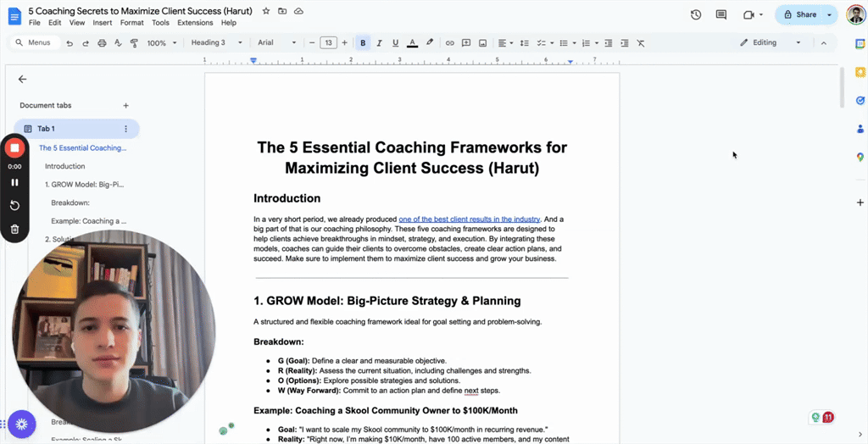Screen dimensions: 868x444
Task: Open line and paragraph spacing
Action: click(x=525, y=42)
